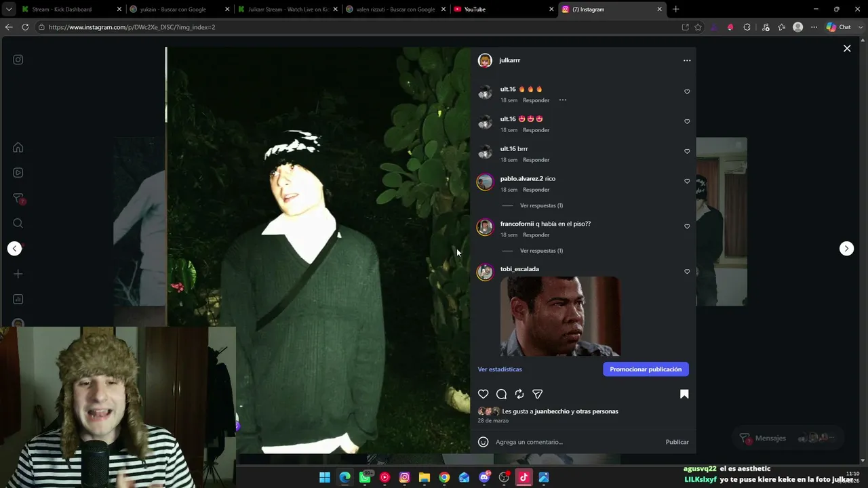This screenshot has height=488, width=868.
Task: Open direct messages in the sidebar
Action: (x=18, y=199)
